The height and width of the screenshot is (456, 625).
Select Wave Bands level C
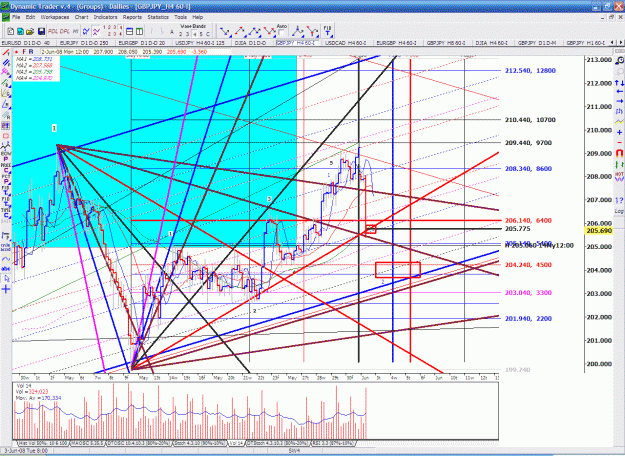pos(208,34)
